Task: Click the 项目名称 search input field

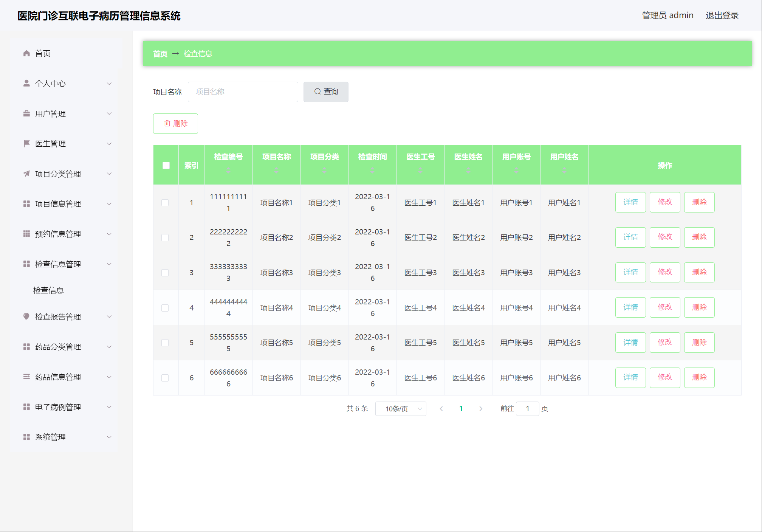Action: click(243, 92)
